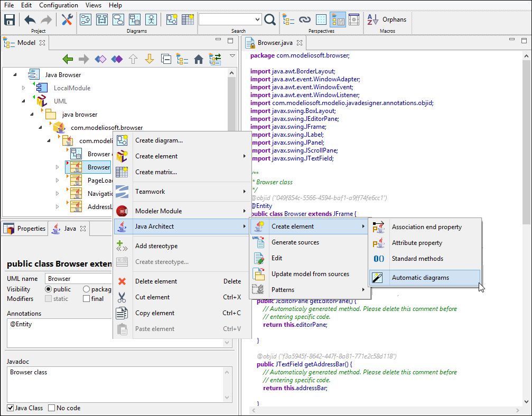532x416 pixels.
Task: Open the search field dropdown arrow
Action: point(257,20)
